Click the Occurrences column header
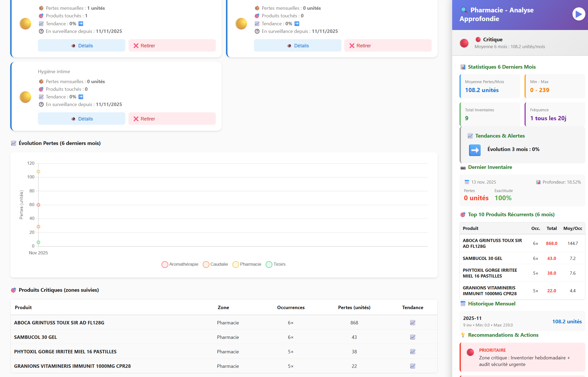 point(291,307)
